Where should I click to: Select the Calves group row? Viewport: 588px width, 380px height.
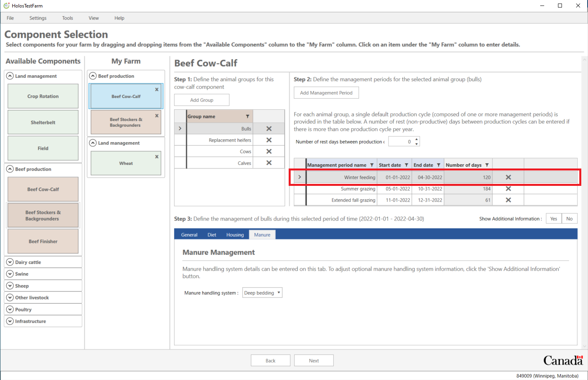(x=220, y=163)
